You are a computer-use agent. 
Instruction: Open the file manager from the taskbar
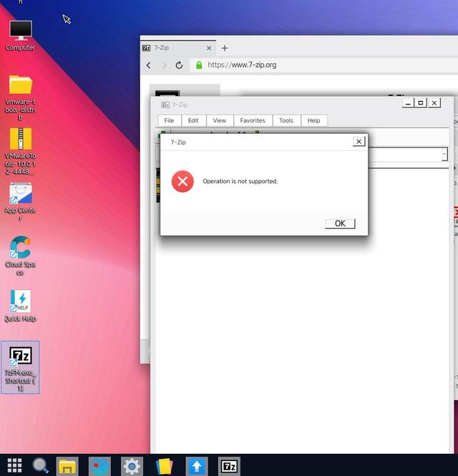point(67,466)
